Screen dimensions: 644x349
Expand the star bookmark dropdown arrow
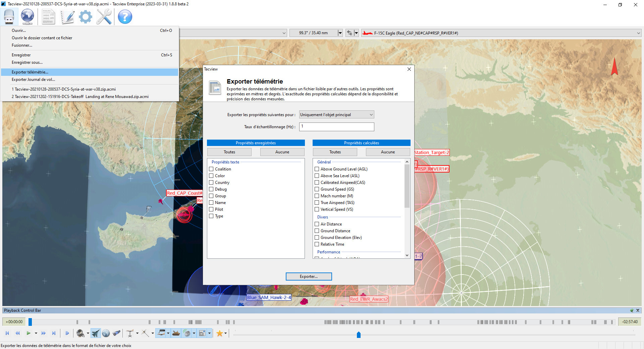(225, 333)
